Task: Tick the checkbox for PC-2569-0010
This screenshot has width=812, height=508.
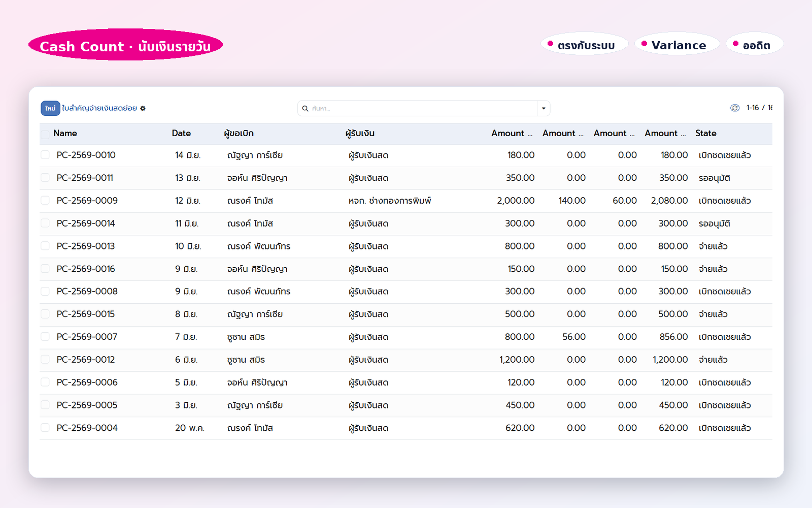Action: pos(45,155)
